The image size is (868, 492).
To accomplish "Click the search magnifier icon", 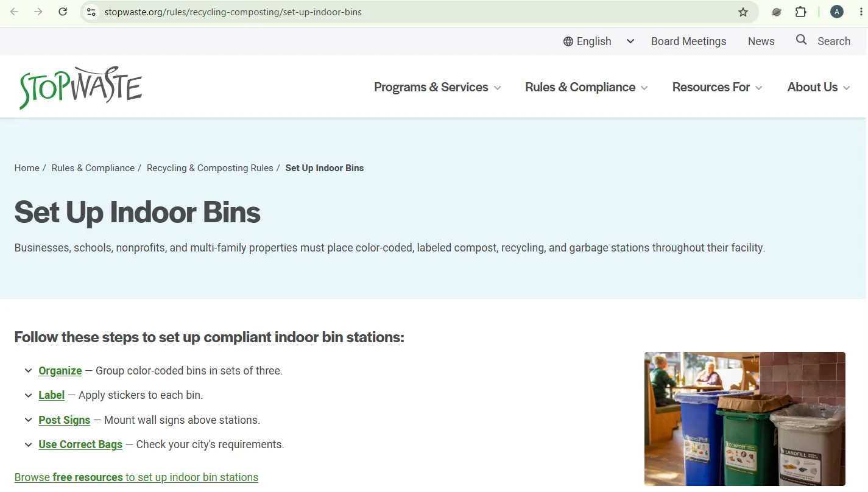I will (x=802, y=40).
